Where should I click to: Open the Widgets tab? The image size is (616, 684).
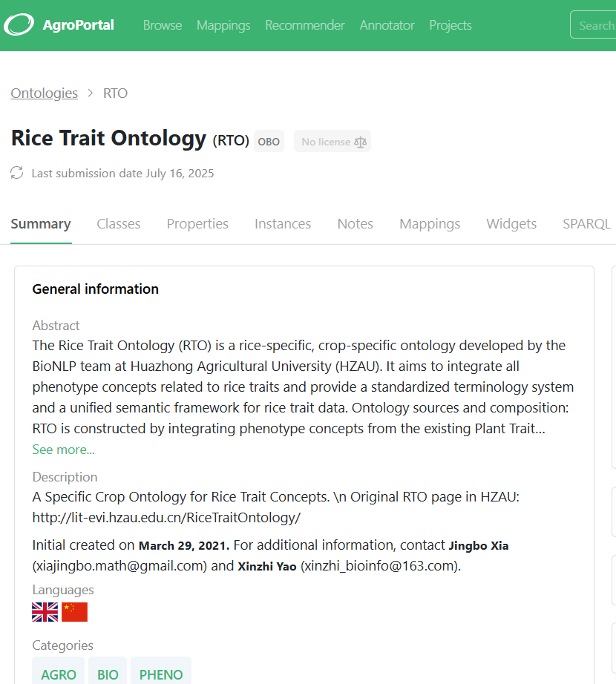click(x=511, y=224)
